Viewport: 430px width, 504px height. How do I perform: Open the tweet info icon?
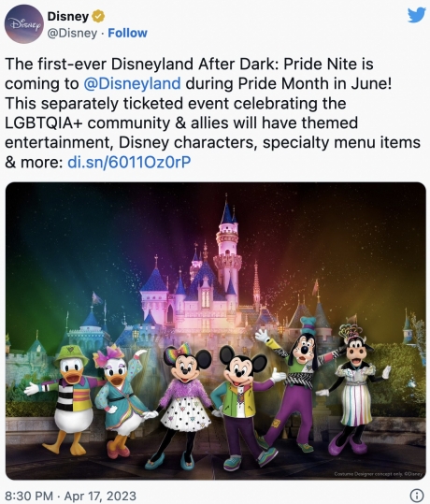(x=417, y=495)
